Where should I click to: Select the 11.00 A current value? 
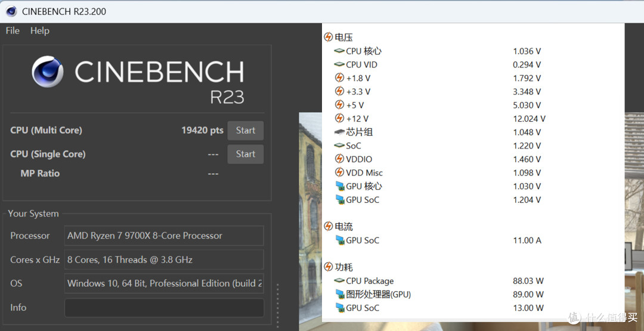click(x=527, y=241)
